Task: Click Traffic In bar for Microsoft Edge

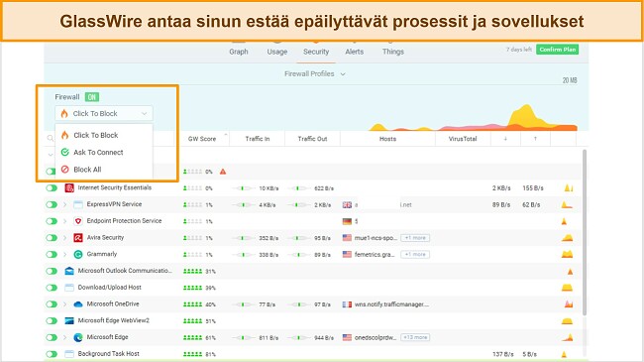Action: (x=243, y=338)
